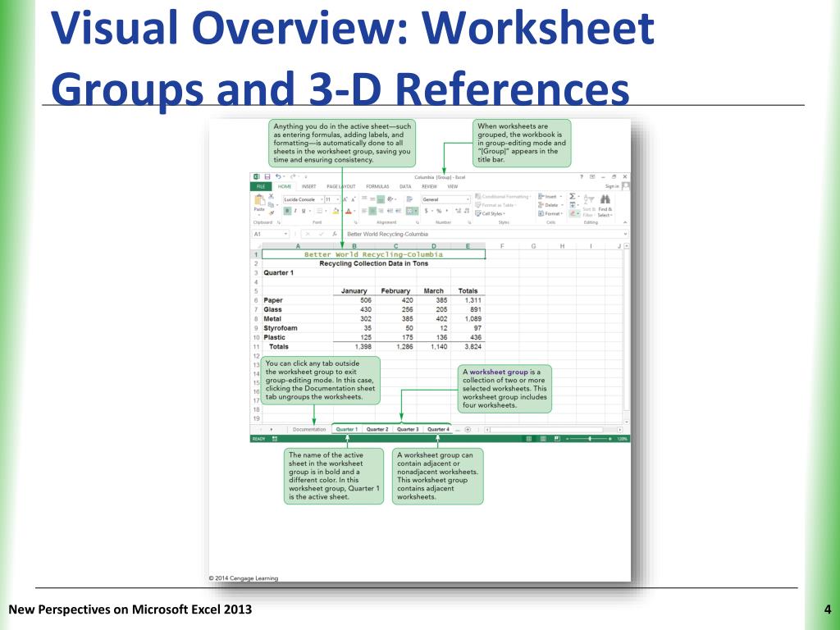The image size is (840, 630).
Task: Toggle Underline formatting button
Action: [x=304, y=211]
